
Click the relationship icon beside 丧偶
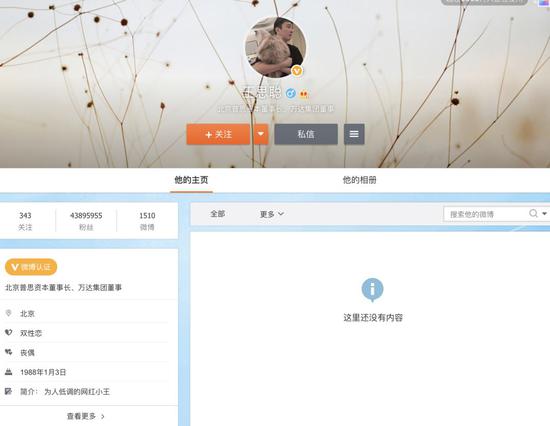click(x=8, y=352)
